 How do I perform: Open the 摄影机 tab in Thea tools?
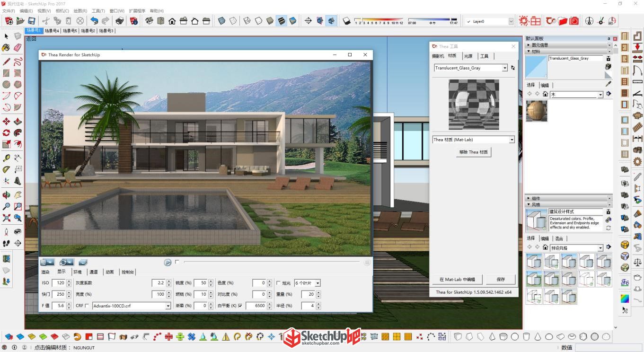point(438,56)
